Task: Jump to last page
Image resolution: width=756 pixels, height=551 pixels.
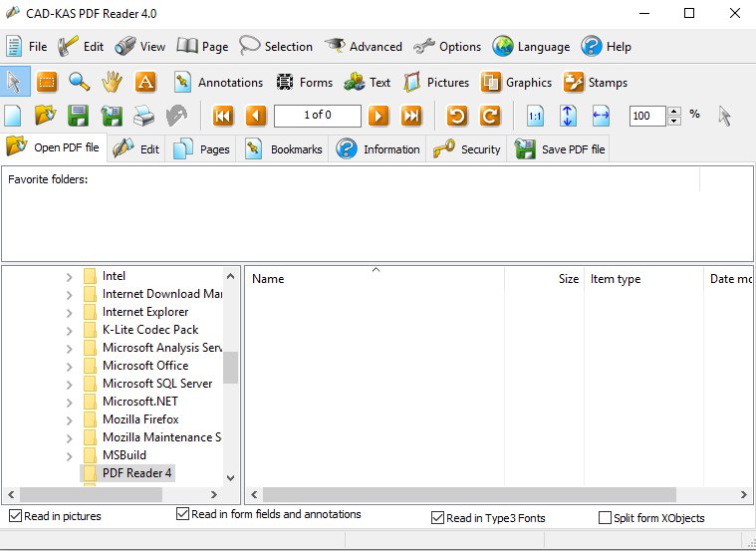Action: pos(411,116)
